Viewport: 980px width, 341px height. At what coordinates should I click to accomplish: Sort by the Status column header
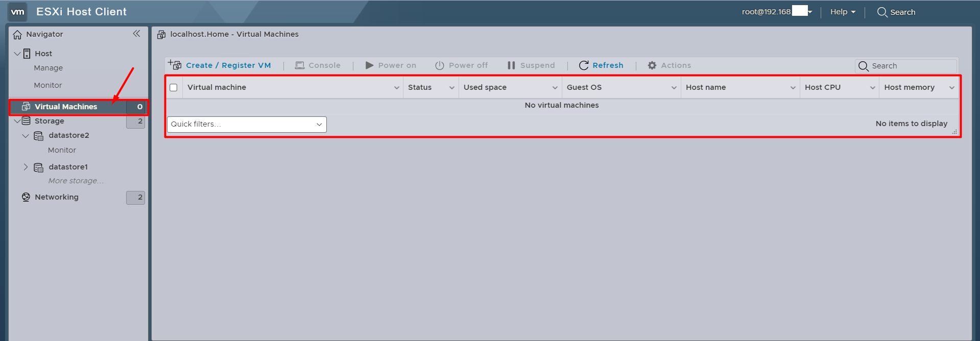pyautogui.click(x=420, y=87)
